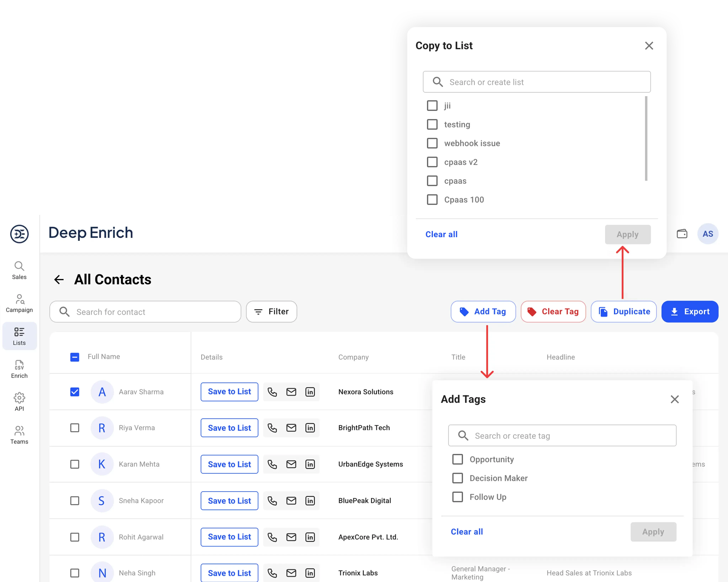Check the webhook issue list checkbox
The width and height of the screenshot is (728, 582).
click(432, 143)
